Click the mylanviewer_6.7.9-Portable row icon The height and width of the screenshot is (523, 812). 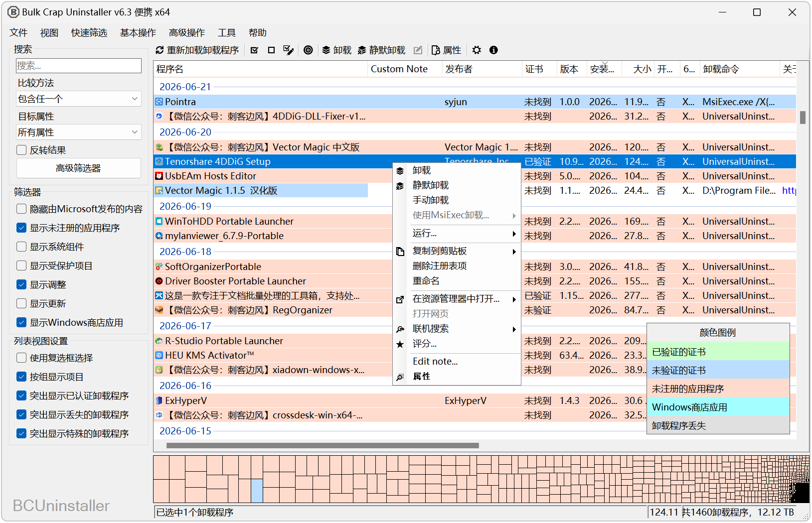click(159, 236)
